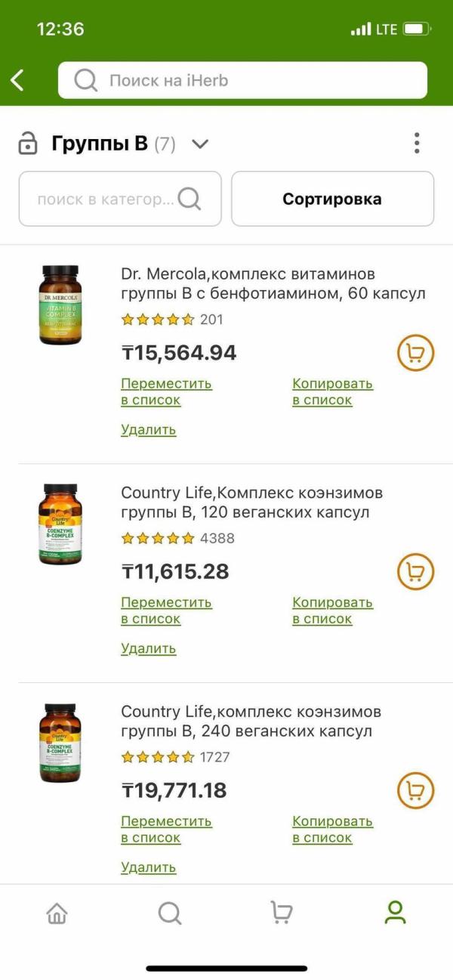Click Копировать в список for Dr. Mercola
This screenshot has width=453, height=980.
tap(332, 391)
